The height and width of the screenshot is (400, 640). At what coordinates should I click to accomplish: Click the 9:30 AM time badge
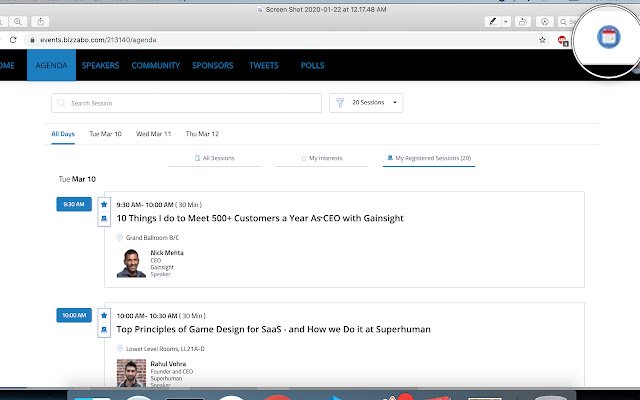(74, 204)
